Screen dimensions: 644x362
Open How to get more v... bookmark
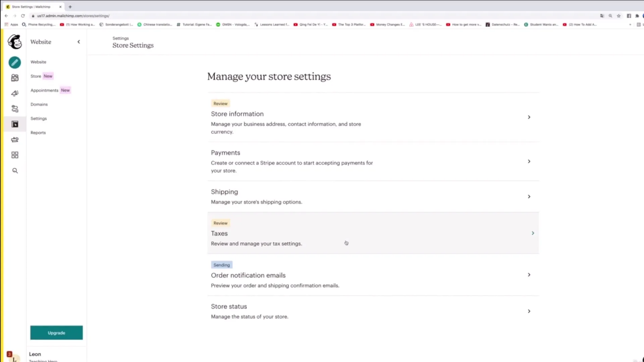pyautogui.click(x=464, y=24)
